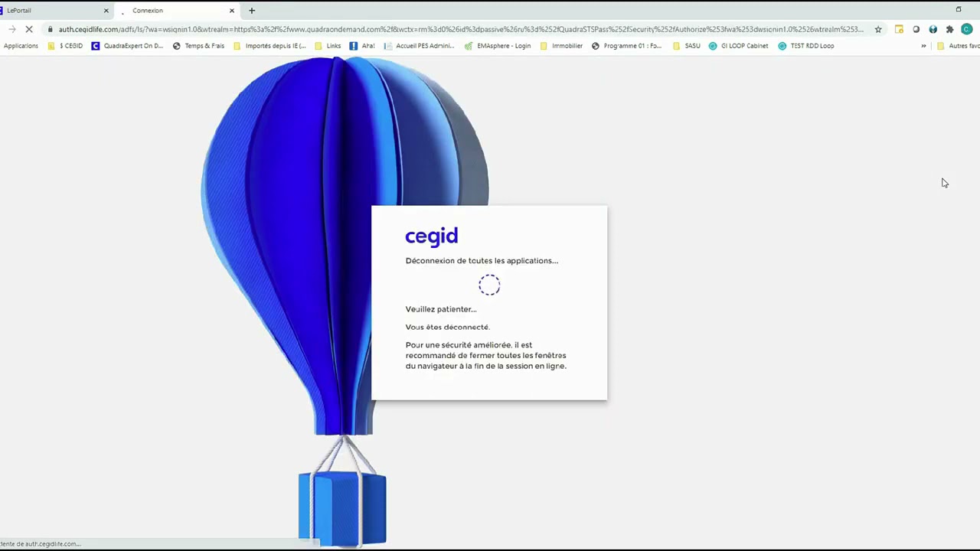Screen dimensions: 980x551
Task: Click the 'Pour une sécurité améliorée' paragraph
Action: tap(486, 355)
